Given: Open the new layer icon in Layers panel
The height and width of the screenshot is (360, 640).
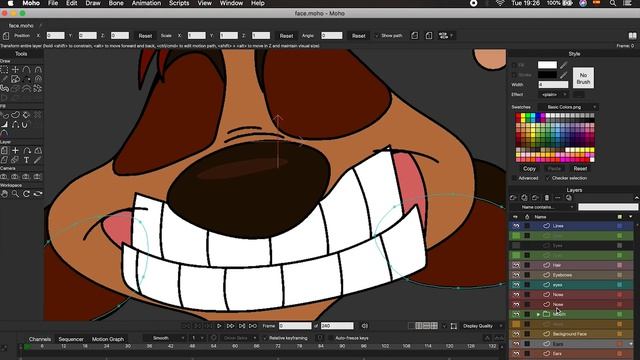Looking at the screenshot, I should pos(513,198).
